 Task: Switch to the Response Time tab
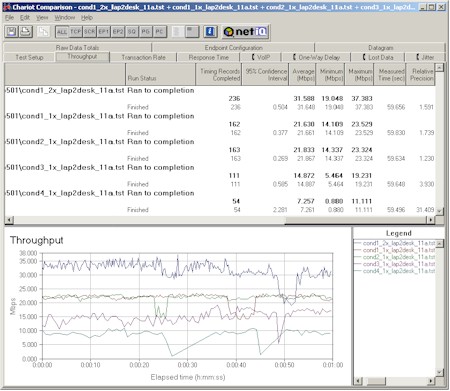[209, 57]
